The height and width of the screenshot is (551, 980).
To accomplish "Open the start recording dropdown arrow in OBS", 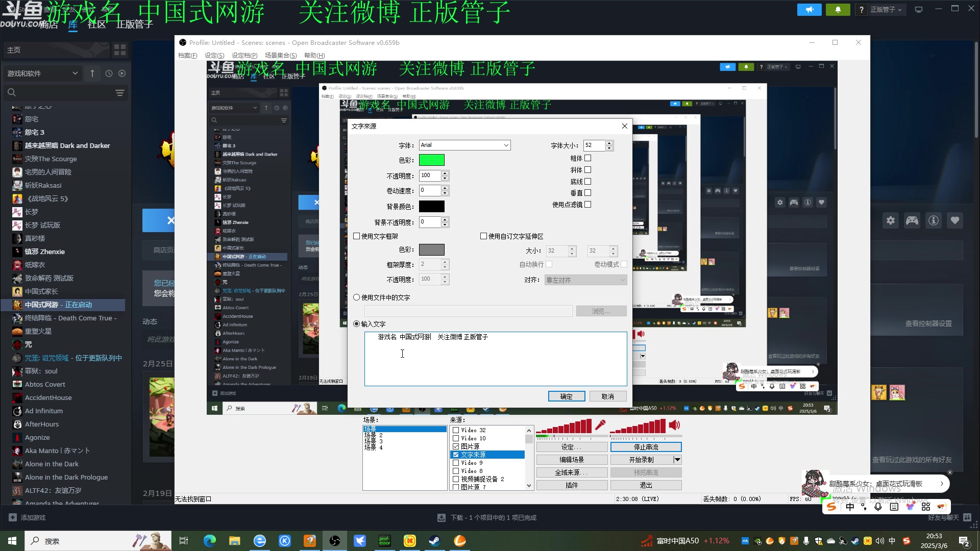I will [677, 460].
